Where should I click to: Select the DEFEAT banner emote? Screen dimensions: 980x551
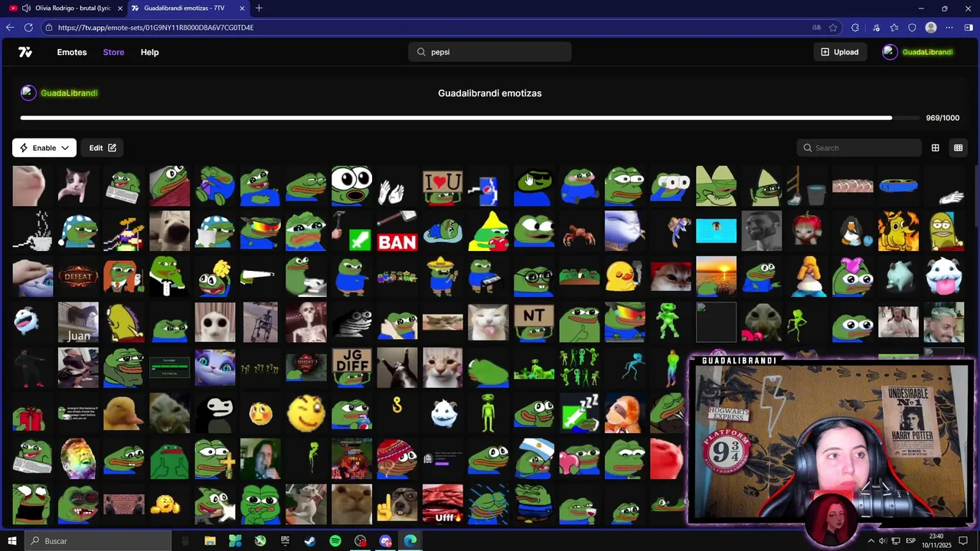click(x=78, y=277)
